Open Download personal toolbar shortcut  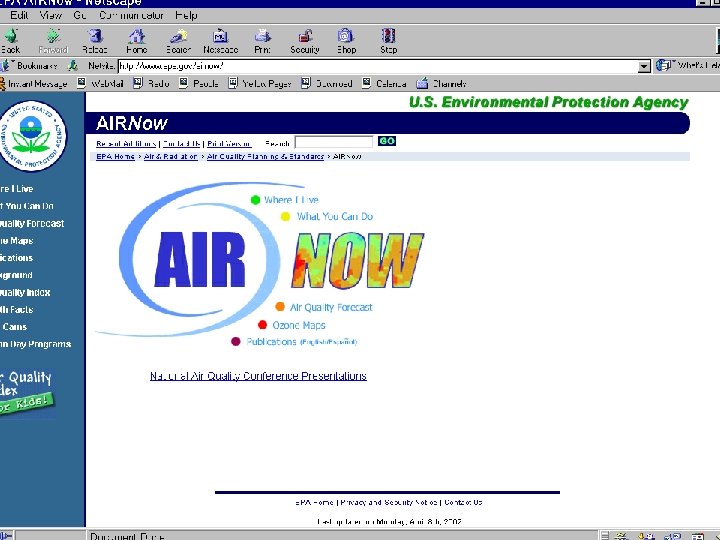[327, 84]
